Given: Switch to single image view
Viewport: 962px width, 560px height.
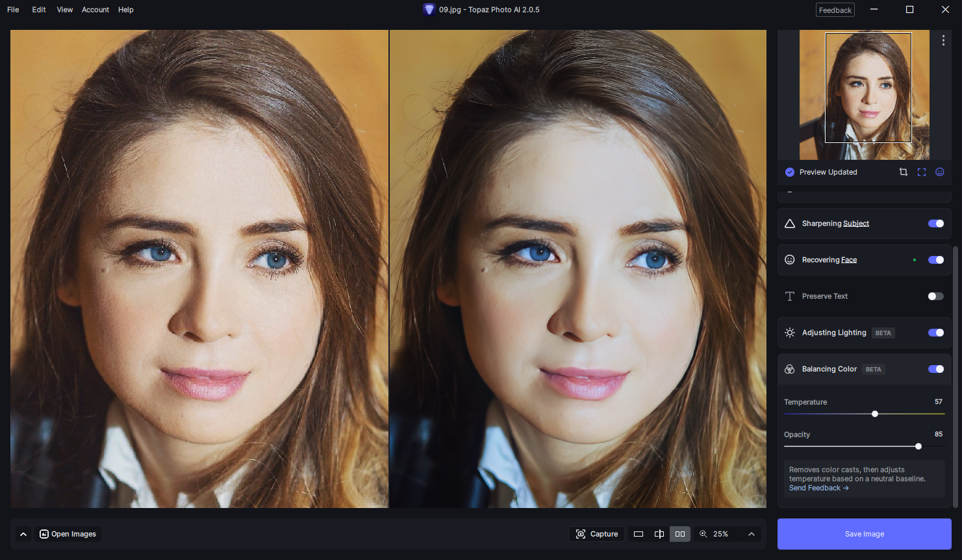Looking at the screenshot, I should 639,534.
